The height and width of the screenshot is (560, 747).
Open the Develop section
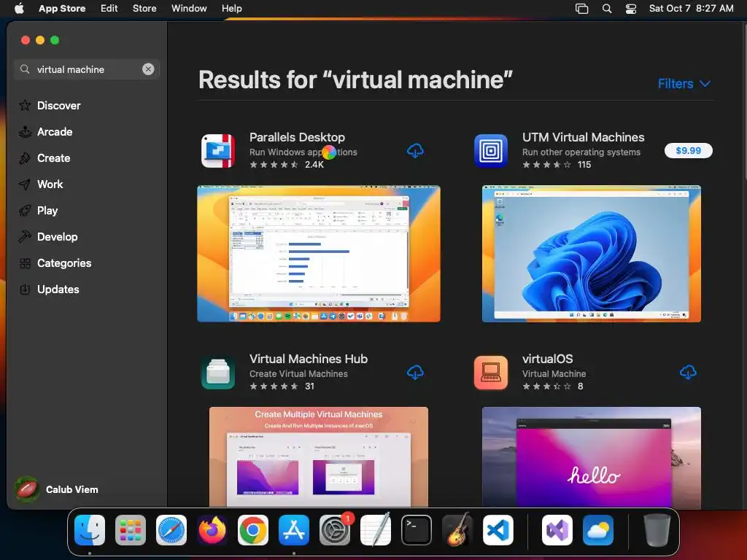(48, 237)
